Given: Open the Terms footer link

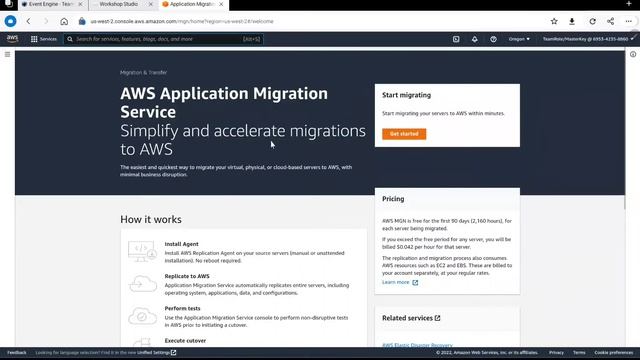Looking at the screenshot, I should [579, 353].
